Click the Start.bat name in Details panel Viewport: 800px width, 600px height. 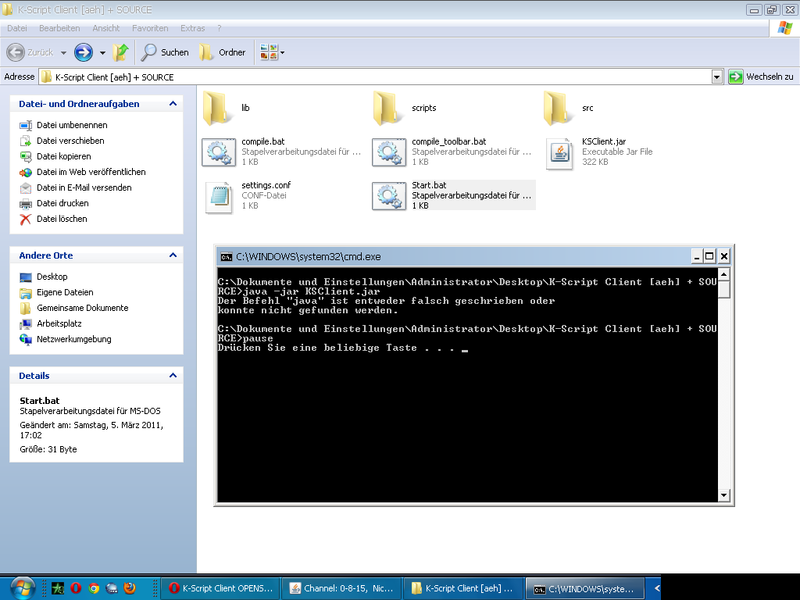coord(40,401)
